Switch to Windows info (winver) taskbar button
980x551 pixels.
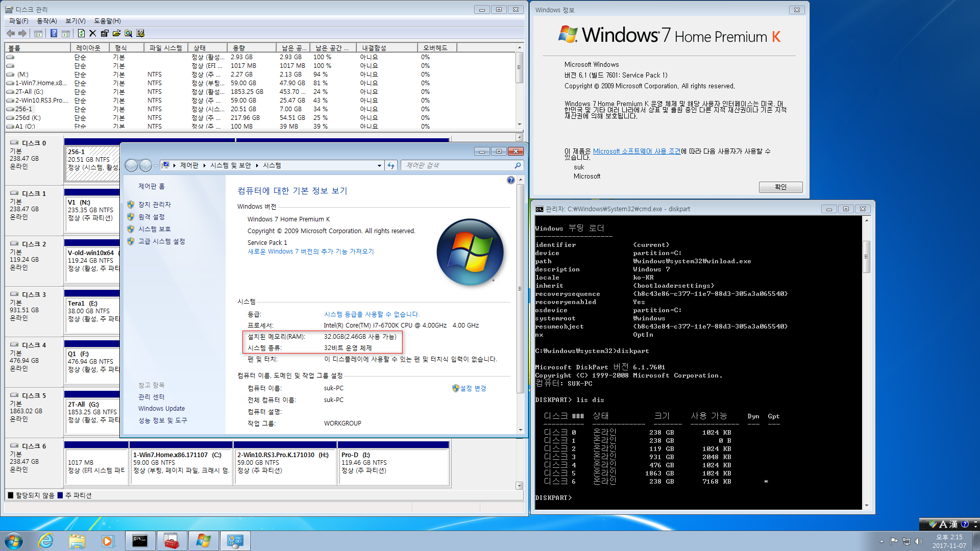click(x=203, y=541)
